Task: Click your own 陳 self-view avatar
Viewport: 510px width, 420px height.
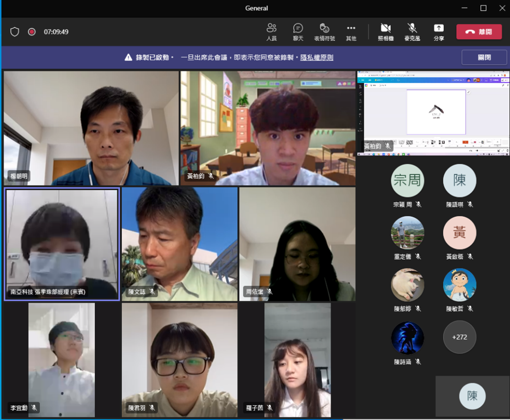Action: tap(472, 396)
